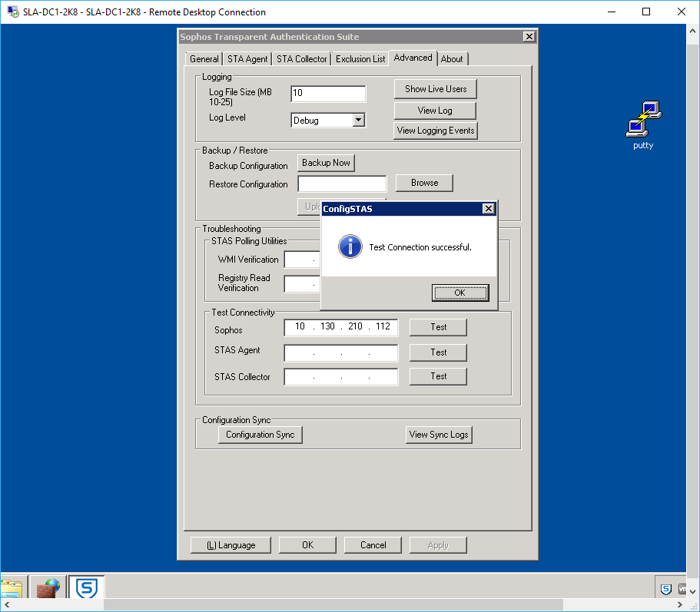The height and width of the screenshot is (612, 700).
Task: Open the Exclusion List tab
Action: pos(360,59)
